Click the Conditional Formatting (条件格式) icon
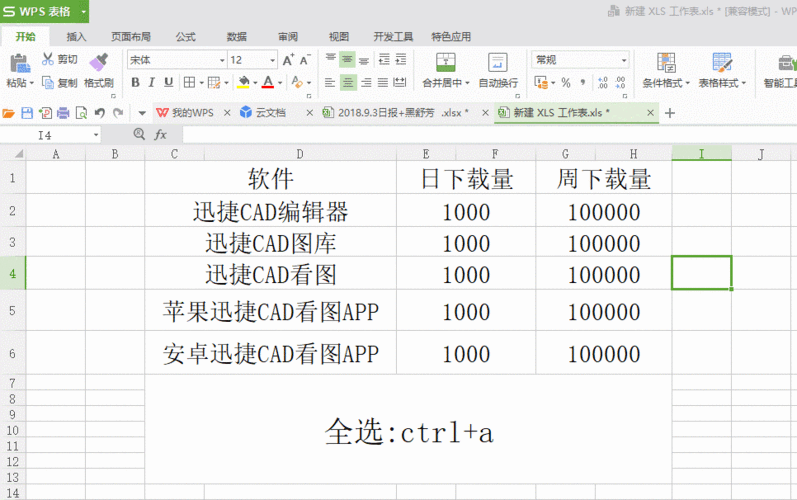The image size is (797, 500). pos(666,62)
